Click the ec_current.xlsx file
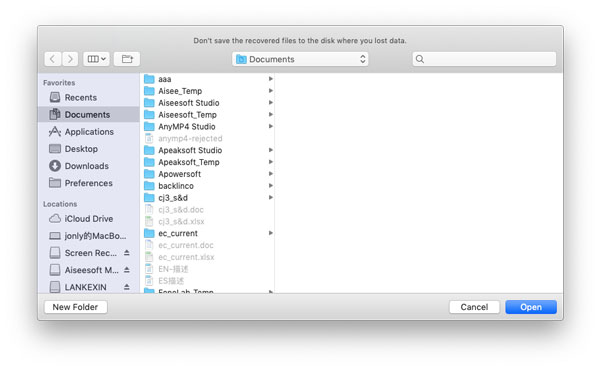The width and height of the screenshot is (600, 369). click(207, 257)
